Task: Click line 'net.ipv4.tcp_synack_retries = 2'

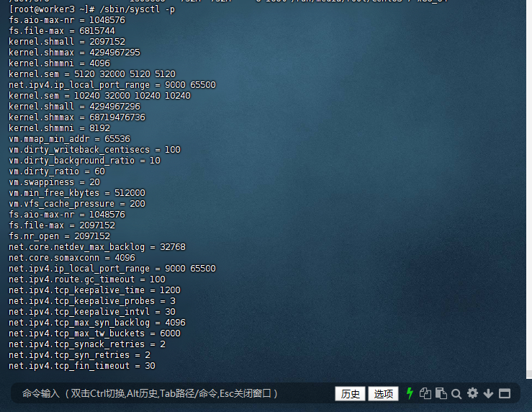Action: coord(87,344)
